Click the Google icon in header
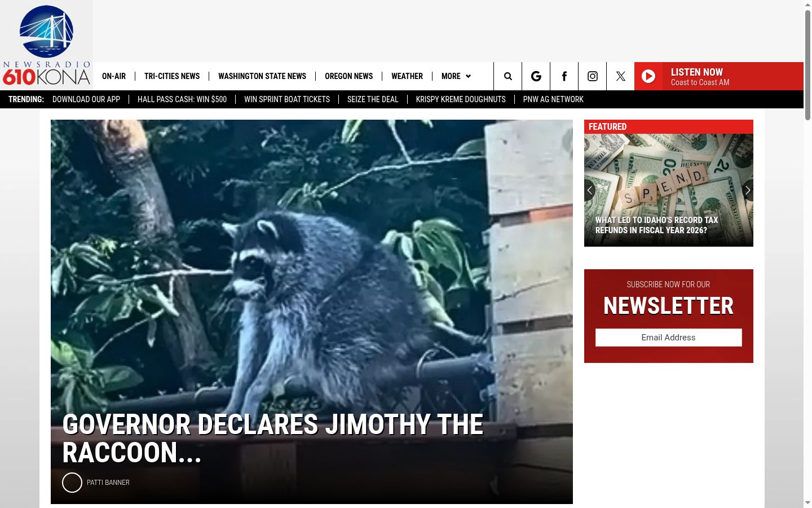The height and width of the screenshot is (508, 812). tap(536, 76)
